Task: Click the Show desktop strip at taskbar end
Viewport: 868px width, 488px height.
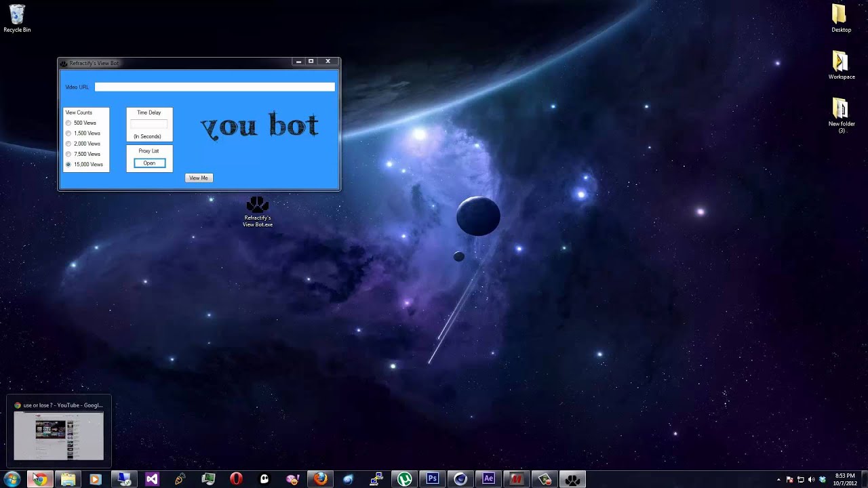Action: [x=864, y=479]
